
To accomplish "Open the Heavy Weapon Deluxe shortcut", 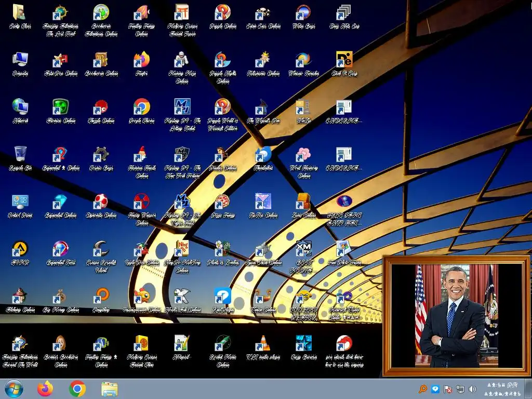I will click(141, 209).
